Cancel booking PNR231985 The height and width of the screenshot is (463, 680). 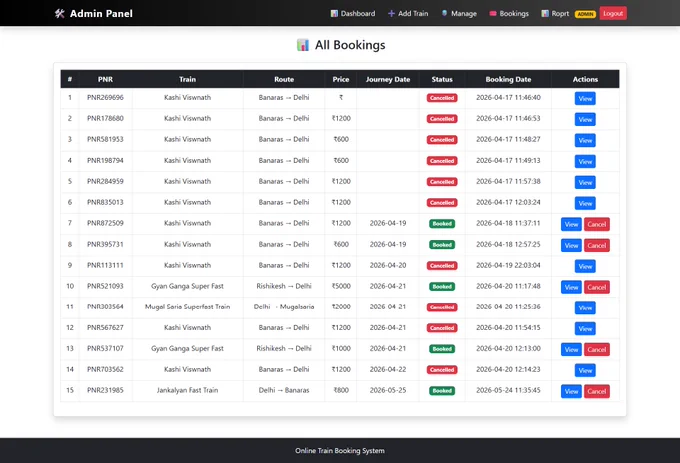pos(597,391)
